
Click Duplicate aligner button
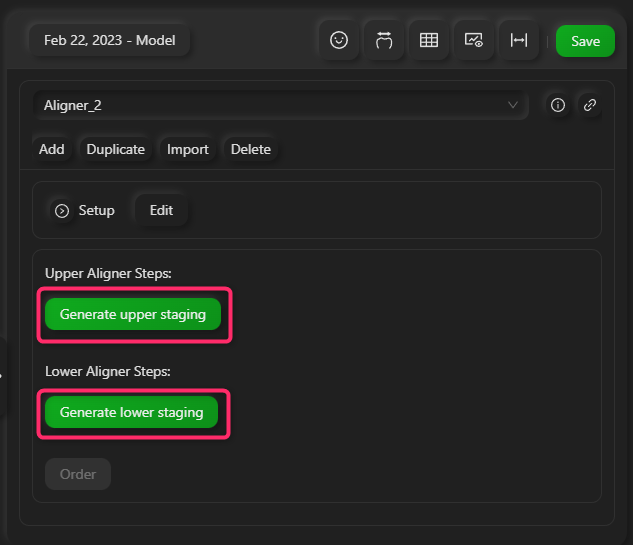[115, 149]
